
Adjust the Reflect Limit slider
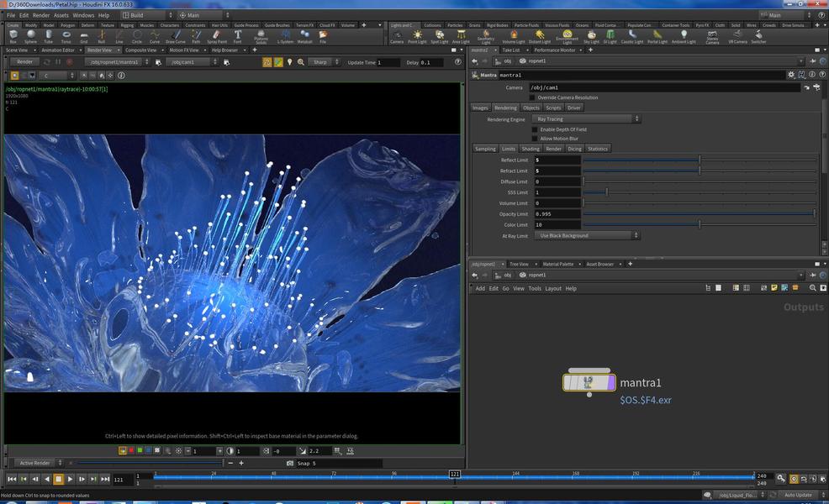700,160
